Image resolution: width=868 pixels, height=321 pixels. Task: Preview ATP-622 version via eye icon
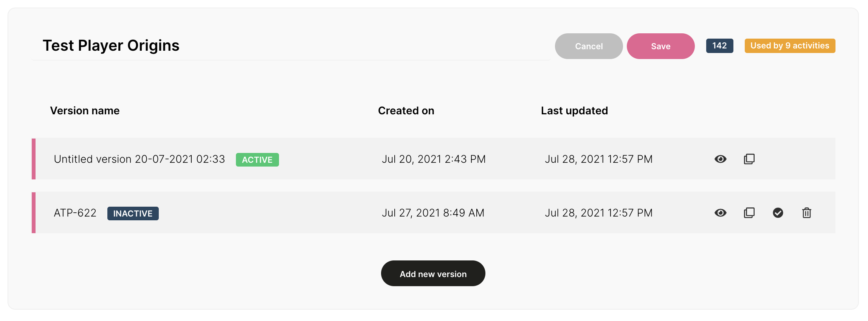point(720,213)
